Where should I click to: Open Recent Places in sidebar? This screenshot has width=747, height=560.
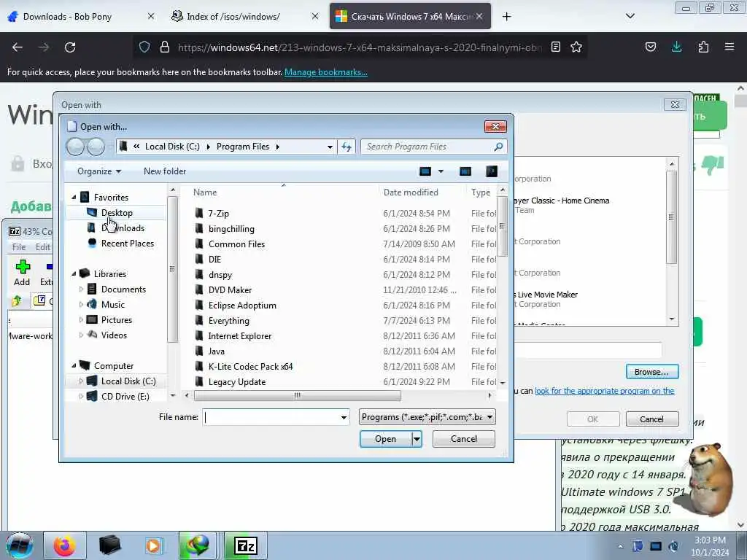[x=127, y=243]
